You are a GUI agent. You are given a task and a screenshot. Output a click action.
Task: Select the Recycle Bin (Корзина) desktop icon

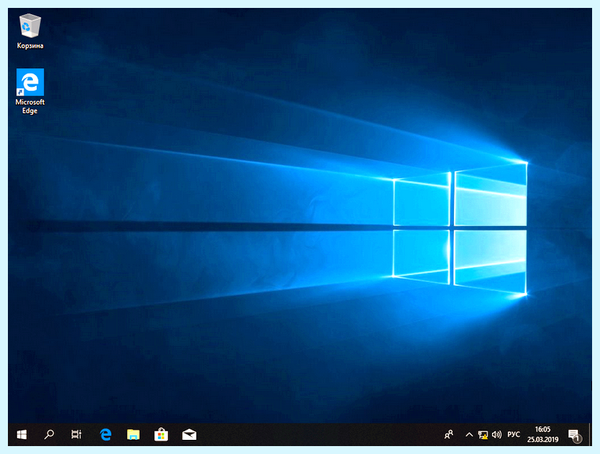tap(30, 31)
